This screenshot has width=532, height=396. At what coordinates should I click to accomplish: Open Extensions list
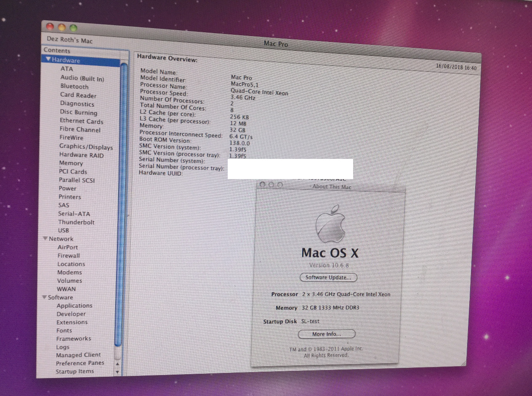pyautogui.click(x=72, y=322)
